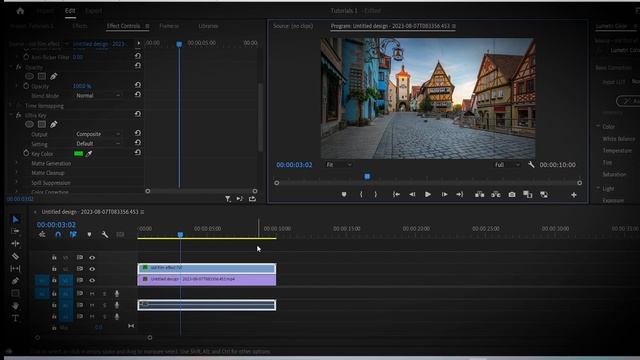640x360 pixels.
Task: Toggle animation stopwatch for Opacity
Action: tap(26, 86)
